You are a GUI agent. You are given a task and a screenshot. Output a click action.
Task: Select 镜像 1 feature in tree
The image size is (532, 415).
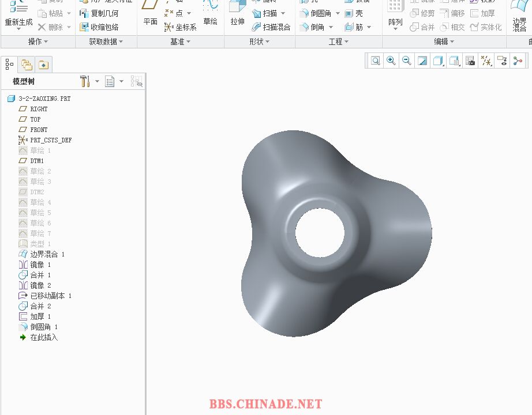[35, 265]
